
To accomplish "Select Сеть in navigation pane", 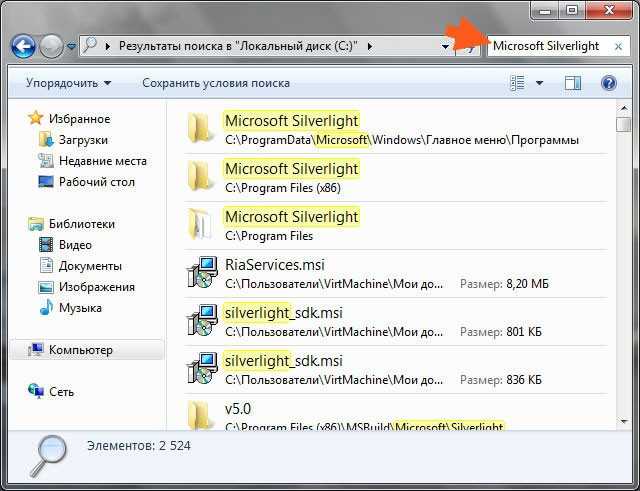I will pyautogui.click(x=61, y=392).
